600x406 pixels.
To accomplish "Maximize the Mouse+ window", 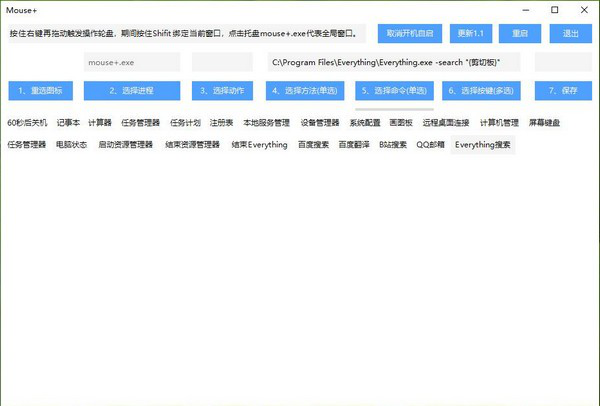I will pos(554,10).
